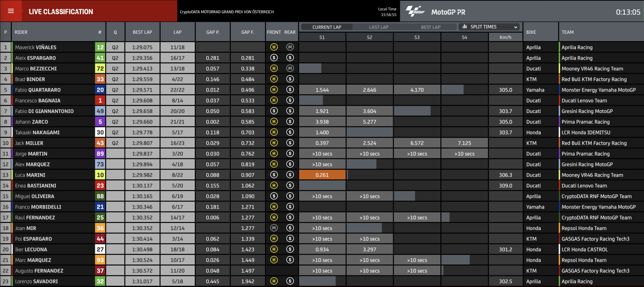Click Morbidelli rear tyre S icon

290,207
